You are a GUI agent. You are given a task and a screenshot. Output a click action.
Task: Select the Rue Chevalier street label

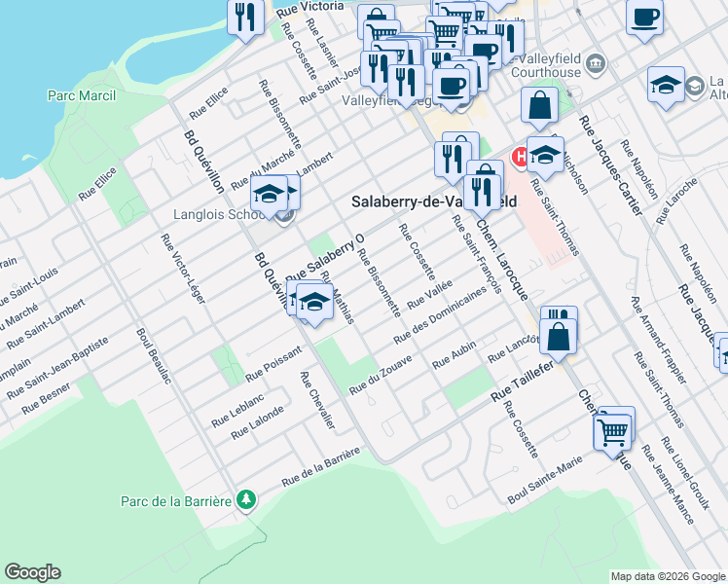[318, 400]
